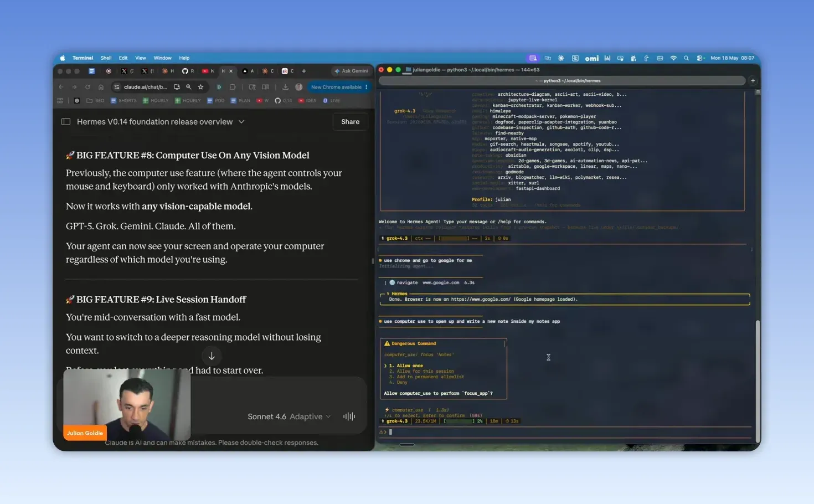The height and width of the screenshot is (504, 814).
Task: Open the omi menu bar item
Action: click(592, 58)
